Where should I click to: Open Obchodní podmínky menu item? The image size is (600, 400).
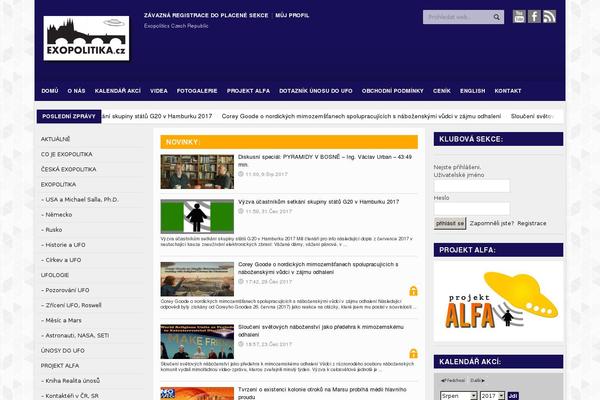tap(393, 91)
